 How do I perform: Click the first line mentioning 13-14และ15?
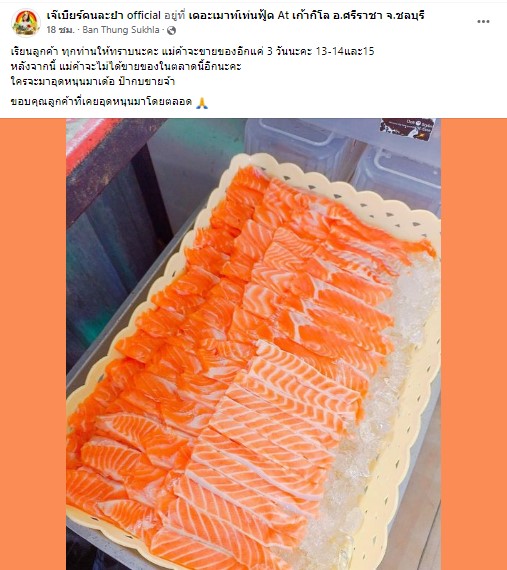[192, 51]
